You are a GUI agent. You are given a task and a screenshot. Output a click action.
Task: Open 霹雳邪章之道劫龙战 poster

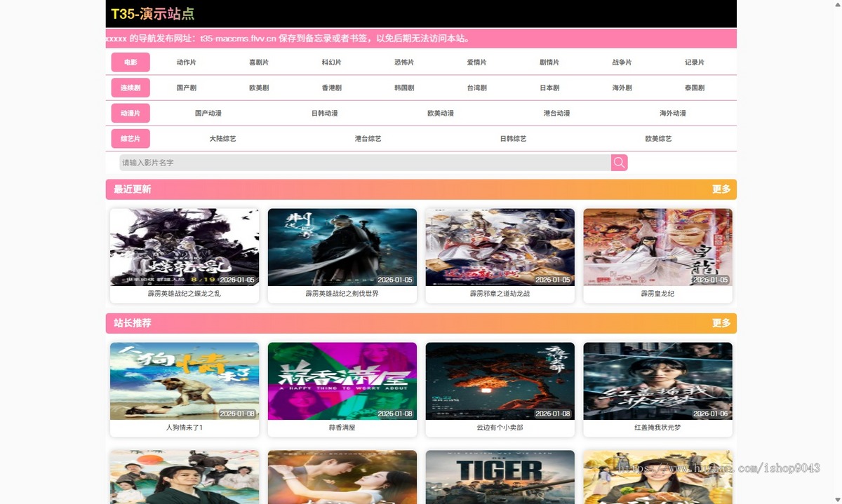[500, 247]
